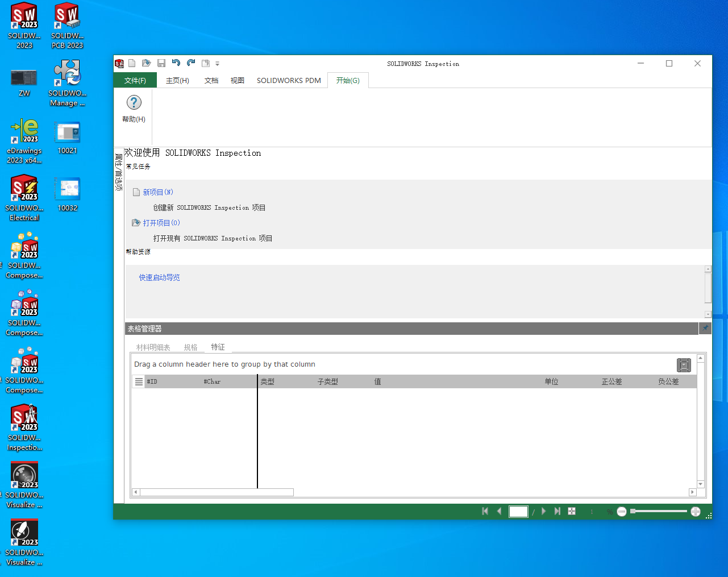
Task: Click the 打开项目(O) link
Action: click(x=161, y=223)
